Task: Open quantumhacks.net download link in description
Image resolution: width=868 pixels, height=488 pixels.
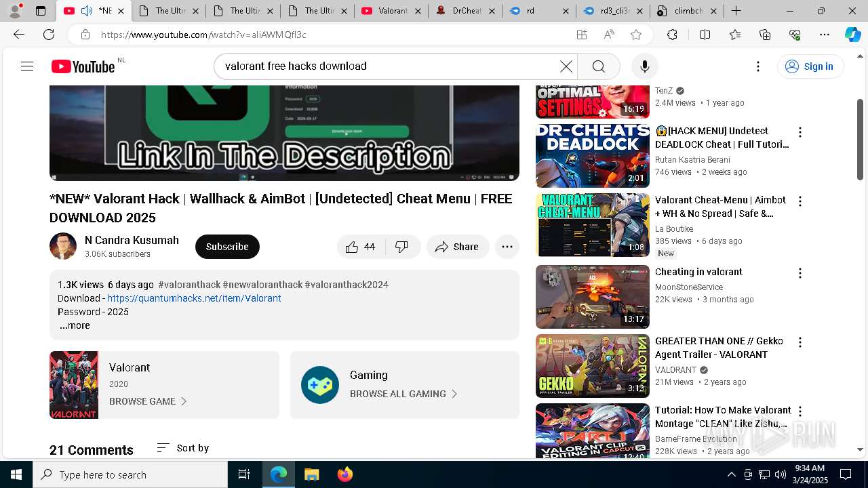Action: pyautogui.click(x=194, y=298)
